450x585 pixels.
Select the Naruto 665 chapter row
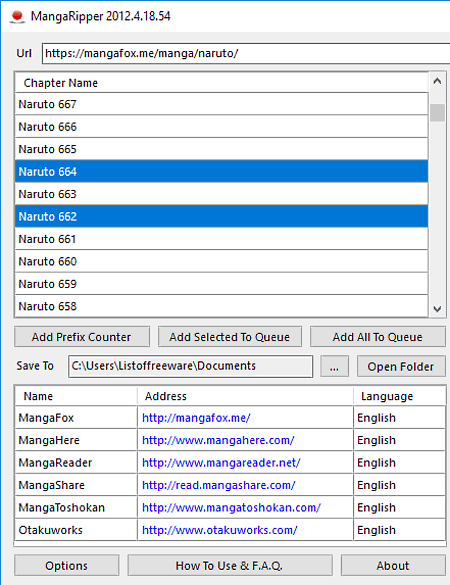point(221,149)
